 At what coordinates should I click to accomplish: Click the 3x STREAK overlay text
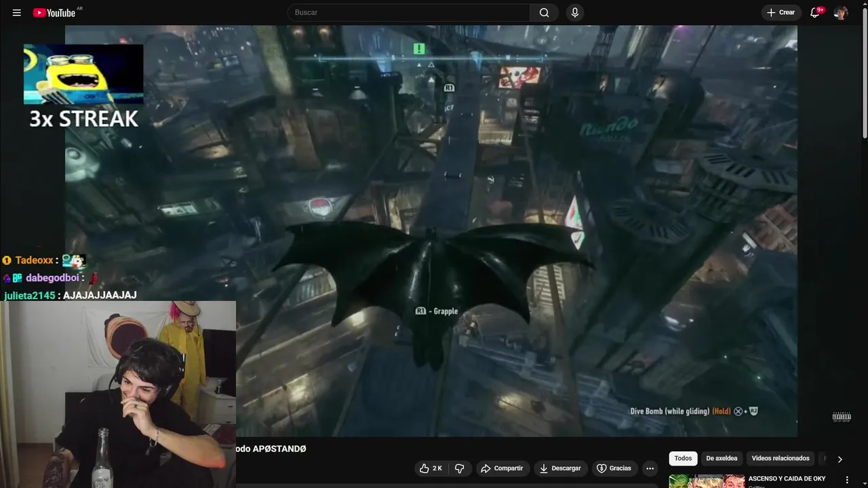(x=83, y=119)
